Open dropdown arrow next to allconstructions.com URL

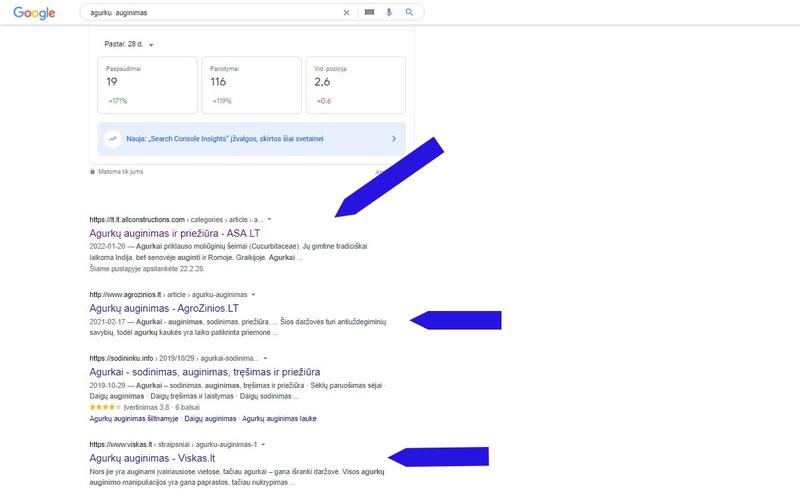269,219
